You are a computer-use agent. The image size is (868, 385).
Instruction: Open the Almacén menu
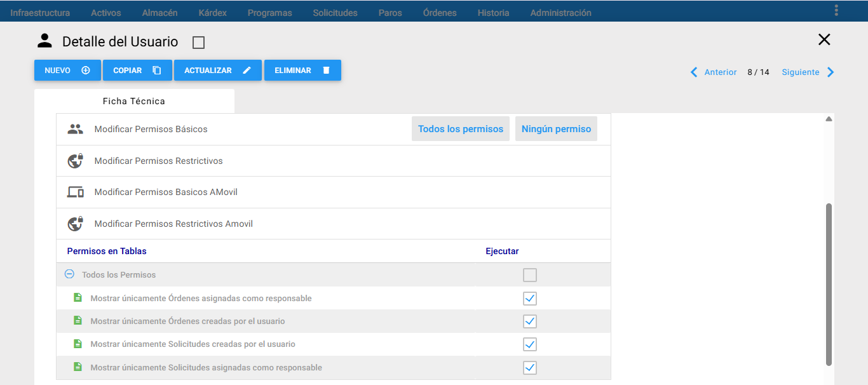[x=159, y=13]
